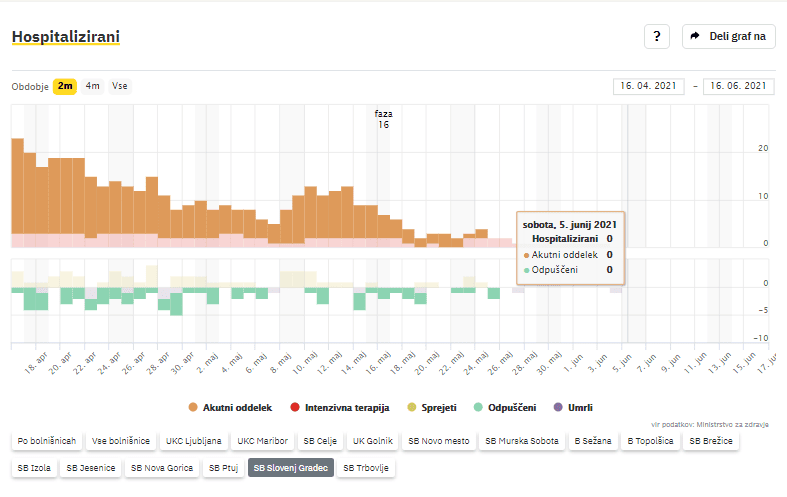
Task: Show the entire period with Vse
Action: pos(120,86)
